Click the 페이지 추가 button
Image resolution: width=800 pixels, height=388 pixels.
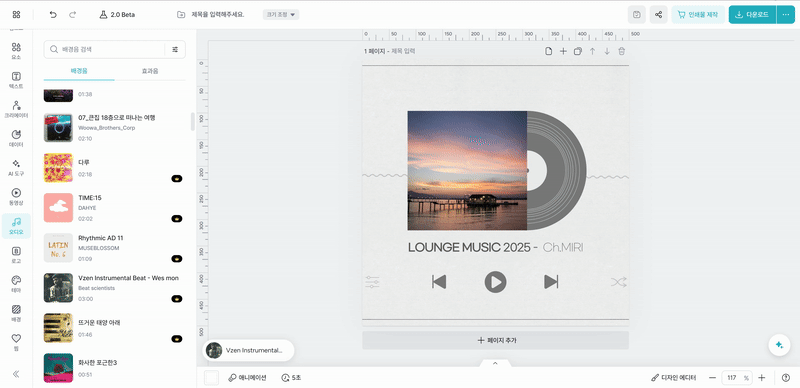click(495, 340)
